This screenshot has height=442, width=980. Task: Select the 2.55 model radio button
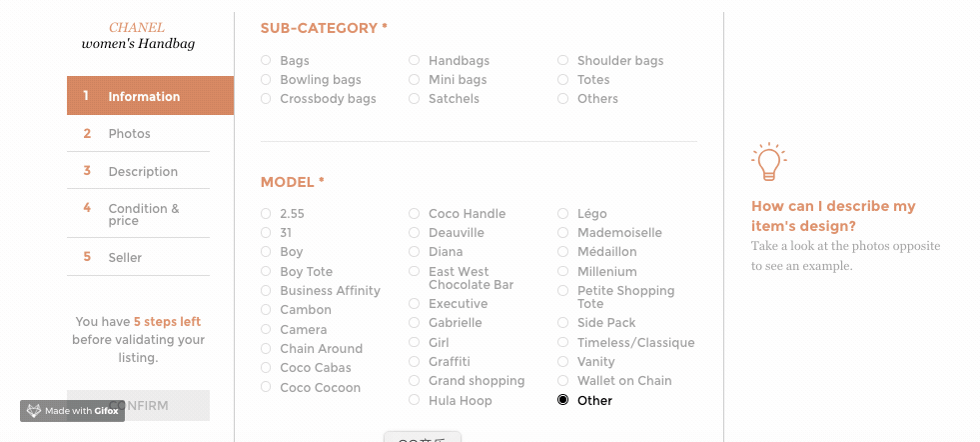point(266,213)
